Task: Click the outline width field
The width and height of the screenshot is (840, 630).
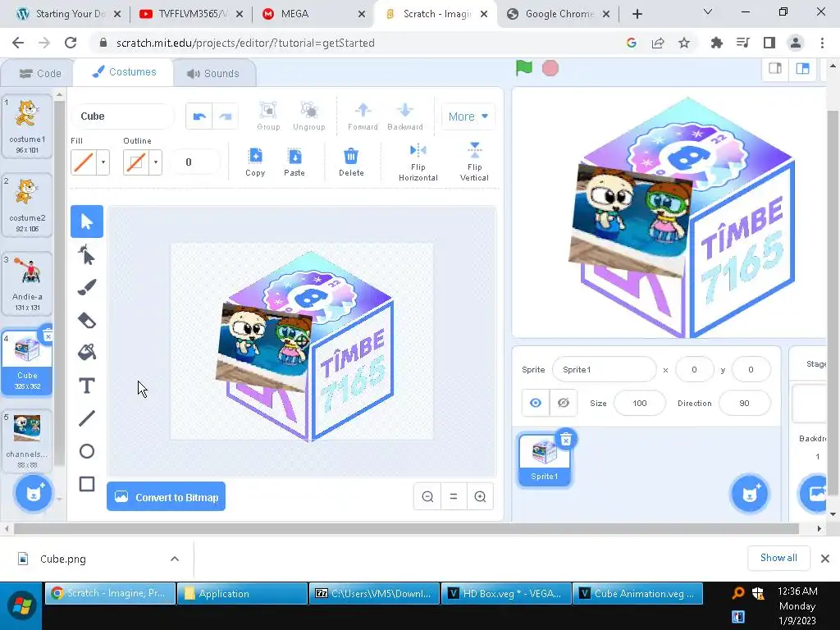Action: 194,162
